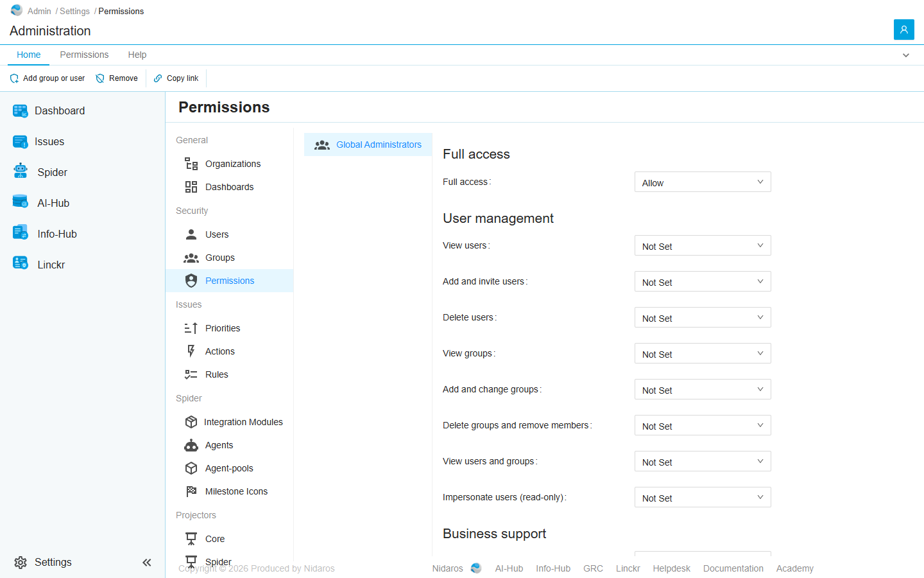Select Global Administrators group
The height and width of the screenshot is (578, 924).
point(368,144)
